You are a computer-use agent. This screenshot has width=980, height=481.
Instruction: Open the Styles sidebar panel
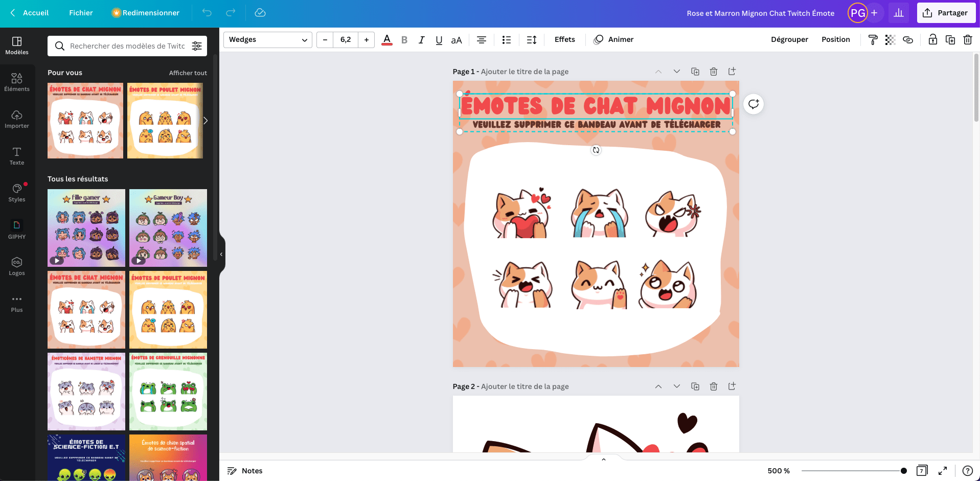(x=17, y=193)
